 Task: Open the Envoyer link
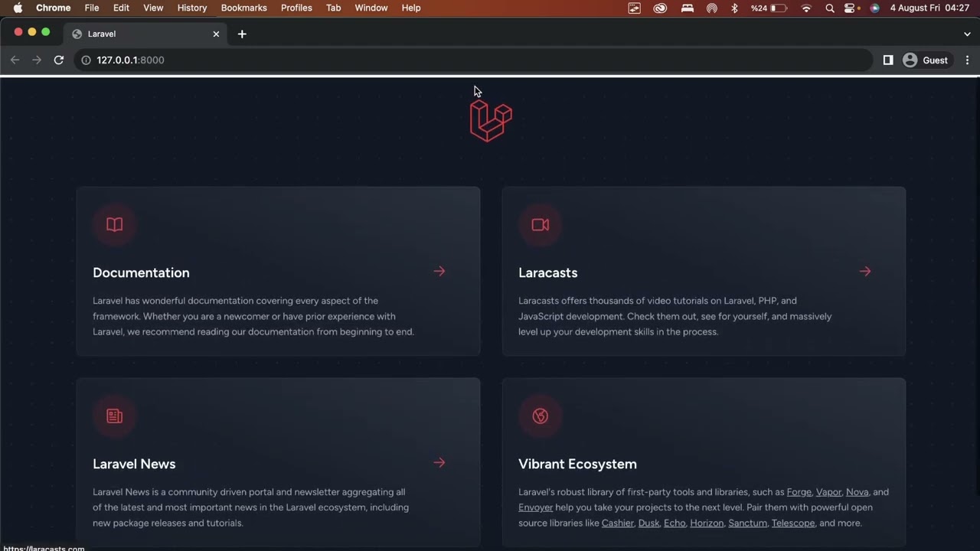click(x=535, y=507)
